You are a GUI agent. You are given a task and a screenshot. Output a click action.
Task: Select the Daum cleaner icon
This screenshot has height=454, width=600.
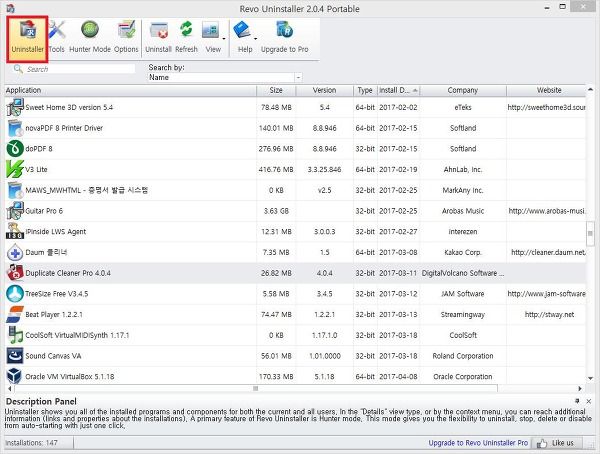click(x=15, y=252)
